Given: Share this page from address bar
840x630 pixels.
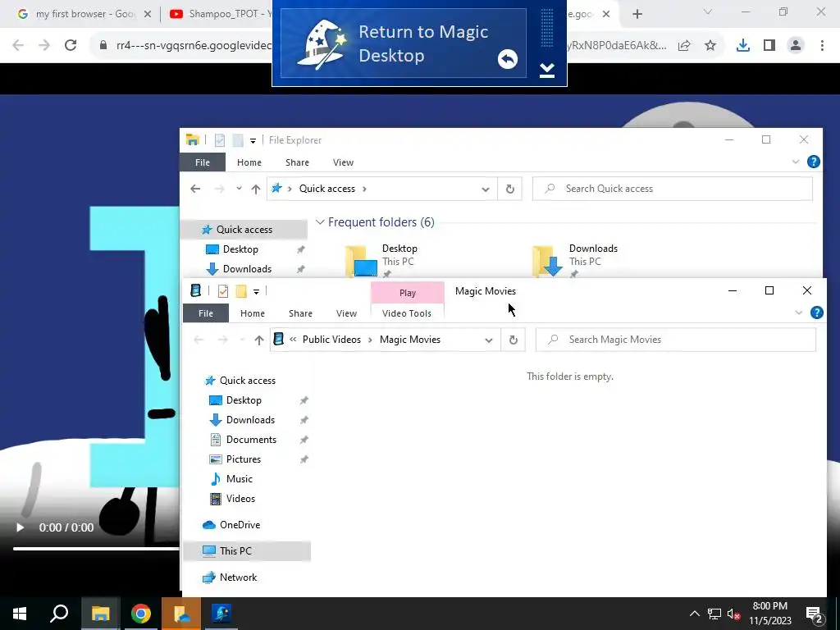Looking at the screenshot, I should click(684, 46).
